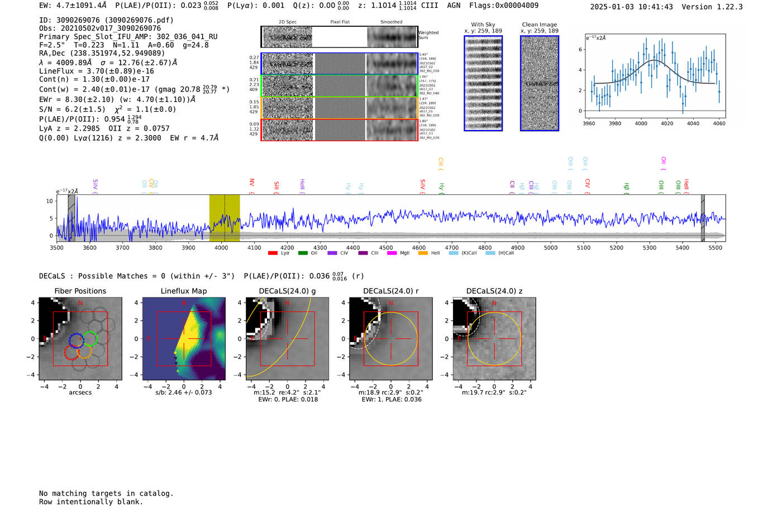The image size is (782, 532).
Task: Click the EWr = 8.30(±2.10) line
Action: (x=117, y=99)
